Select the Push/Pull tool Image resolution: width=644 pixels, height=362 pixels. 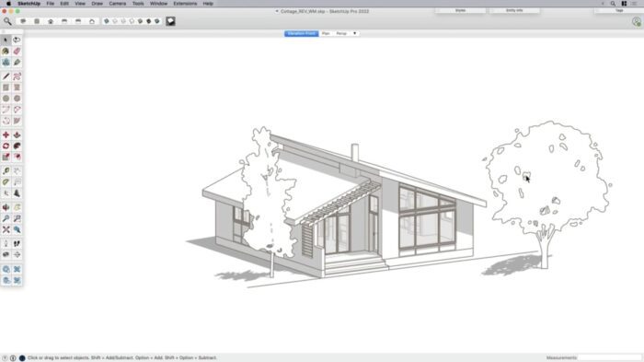coord(17,134)
